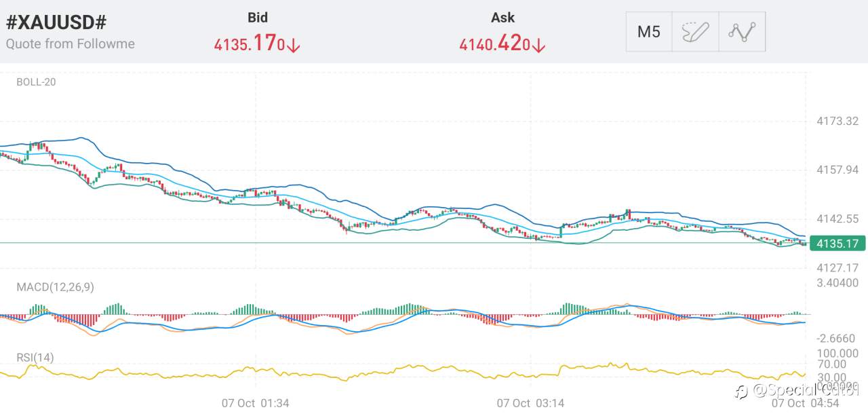Viewport: 868px width, 414px height.
Task: Click the 4127.17 price axis label
Action: click(x=837, y=268)
